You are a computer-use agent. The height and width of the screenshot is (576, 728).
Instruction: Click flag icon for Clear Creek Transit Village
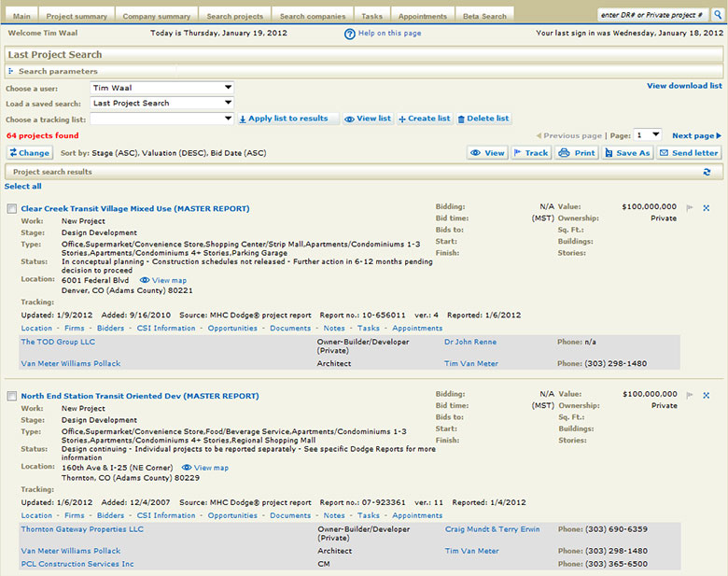[690, 207]
